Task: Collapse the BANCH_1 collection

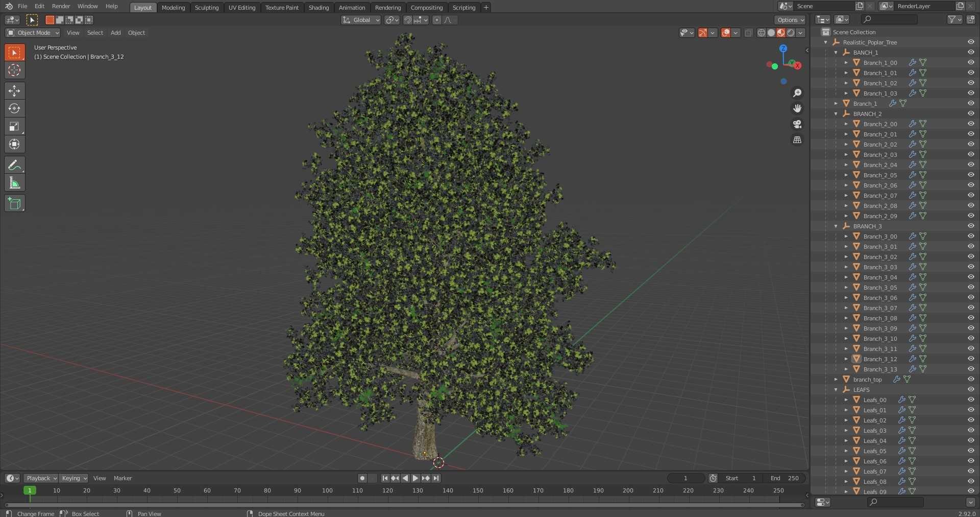Action: point(836,53)
